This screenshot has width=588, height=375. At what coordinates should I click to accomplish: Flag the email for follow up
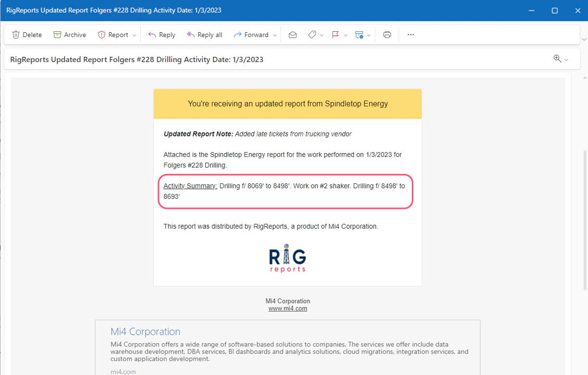(336, 34)
